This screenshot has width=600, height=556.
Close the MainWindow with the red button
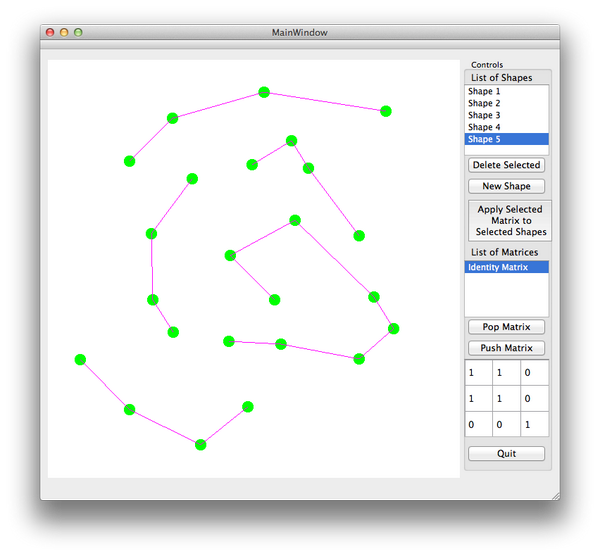pyautogui.click(x=50, y=33)
